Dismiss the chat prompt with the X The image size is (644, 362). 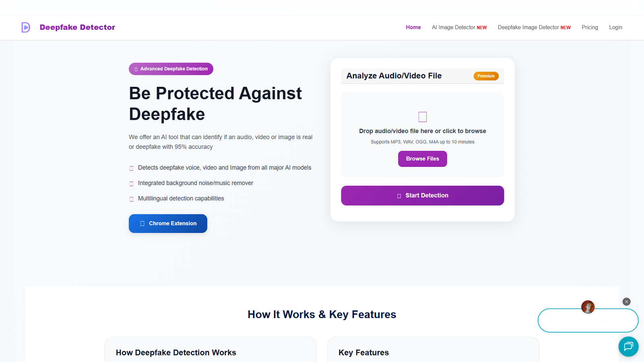coord(626,301)
